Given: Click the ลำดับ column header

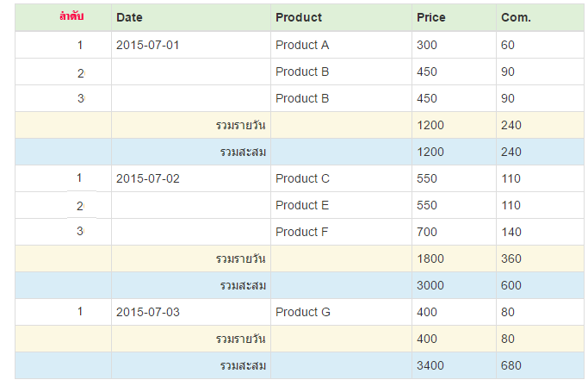Looking at the screenshot, I should pyautogui.click(x=71, y=17).
